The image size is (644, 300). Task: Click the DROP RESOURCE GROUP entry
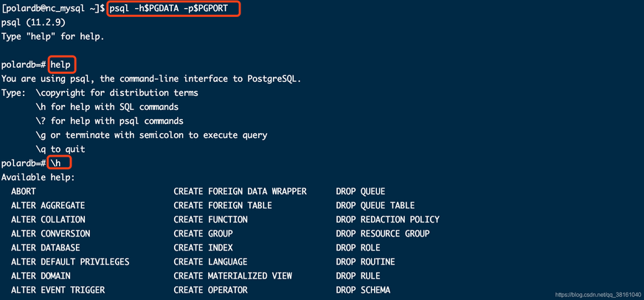click(x=382, y=233)
